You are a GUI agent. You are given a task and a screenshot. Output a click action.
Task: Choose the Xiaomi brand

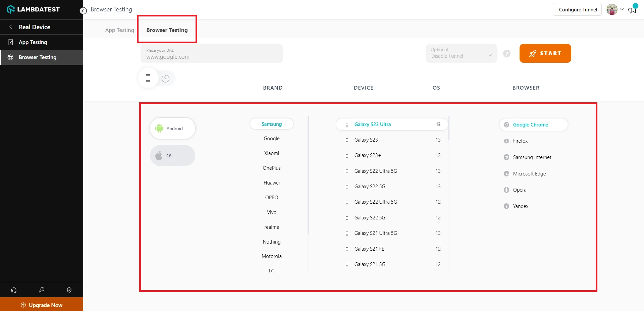(x=272, y=153)
